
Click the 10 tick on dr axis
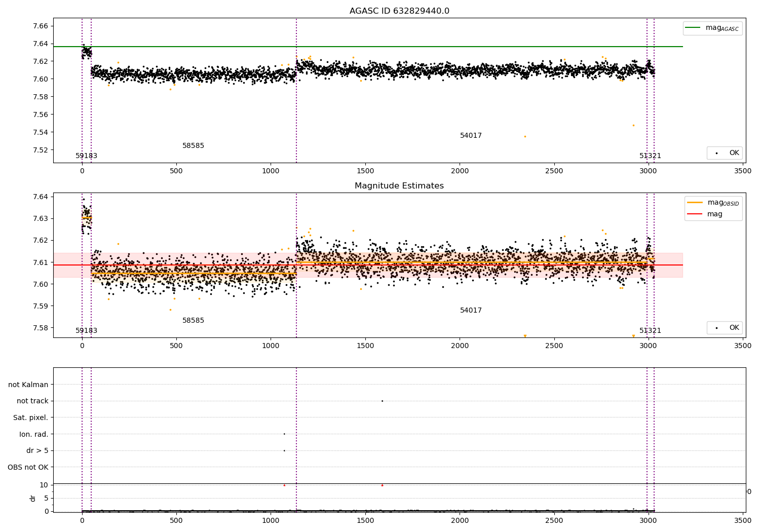(x=44, y=485)
